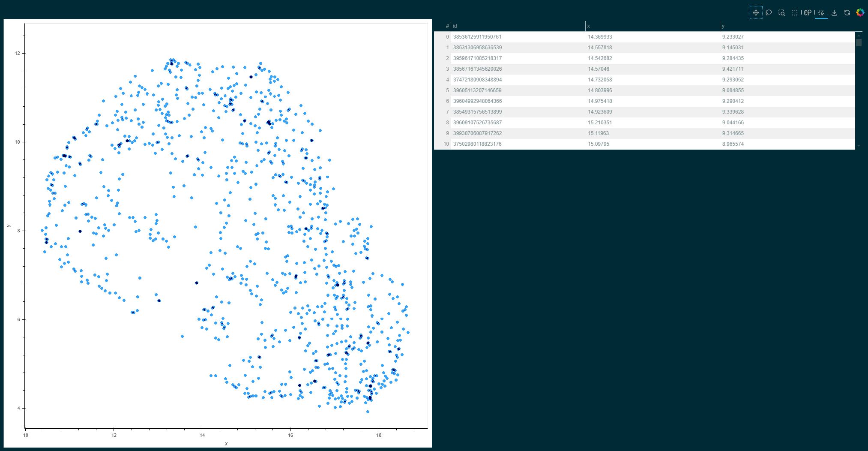The width and height of the screenshot is (868, 451).
Task: Save the plot with the download icon
Action: click(x=834, y=13)
